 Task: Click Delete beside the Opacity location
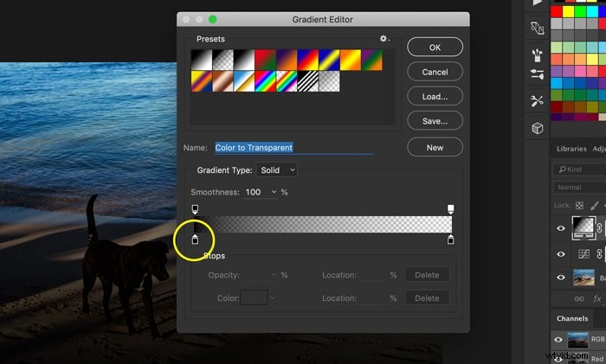click(x=427, y=275)
